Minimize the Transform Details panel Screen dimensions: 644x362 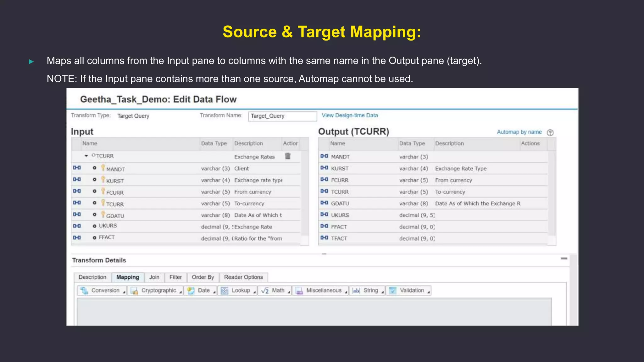[x=564, y=259]
